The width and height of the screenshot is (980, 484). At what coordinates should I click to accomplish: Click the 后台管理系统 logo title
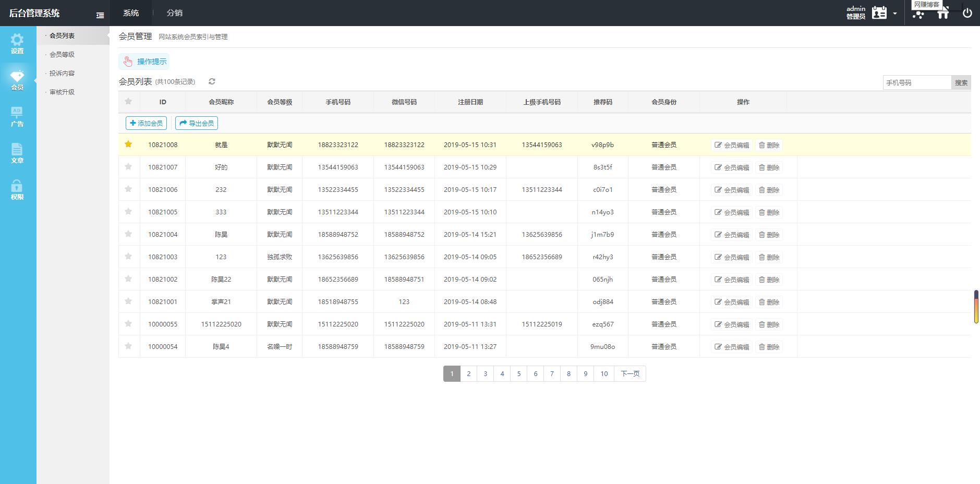(34, 13)
